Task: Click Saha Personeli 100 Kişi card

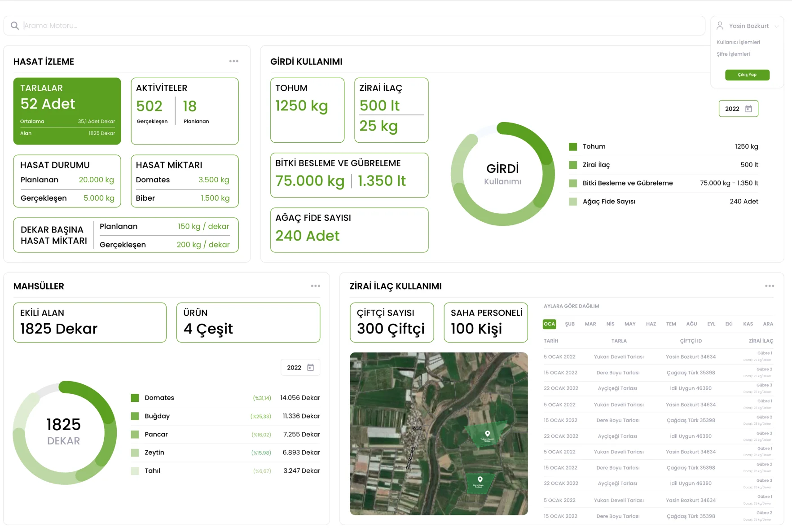Action: click(x=486, y=322)
